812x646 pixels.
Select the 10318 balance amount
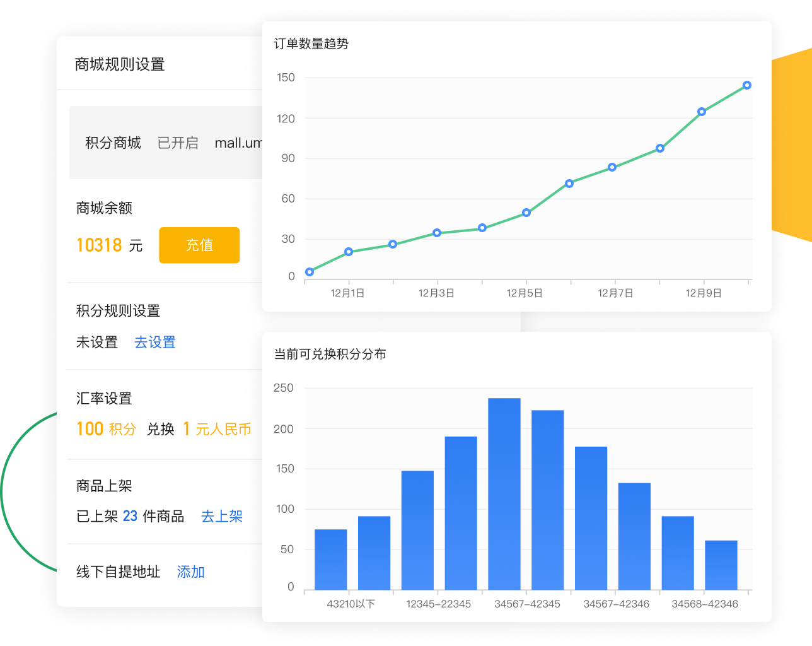point(99,245)
